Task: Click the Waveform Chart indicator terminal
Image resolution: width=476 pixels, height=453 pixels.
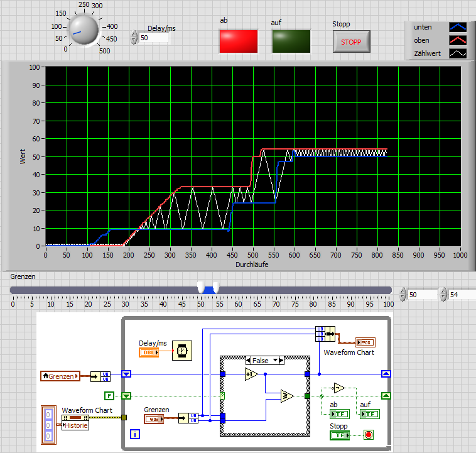Action: pyautogui.click(x=365, y=342)
